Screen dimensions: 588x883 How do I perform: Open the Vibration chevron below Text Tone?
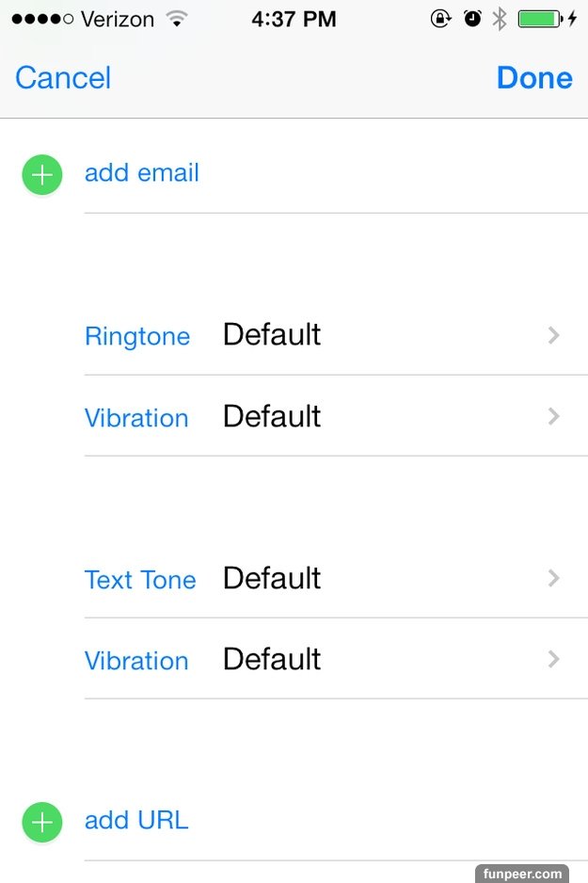pos(554,659)
